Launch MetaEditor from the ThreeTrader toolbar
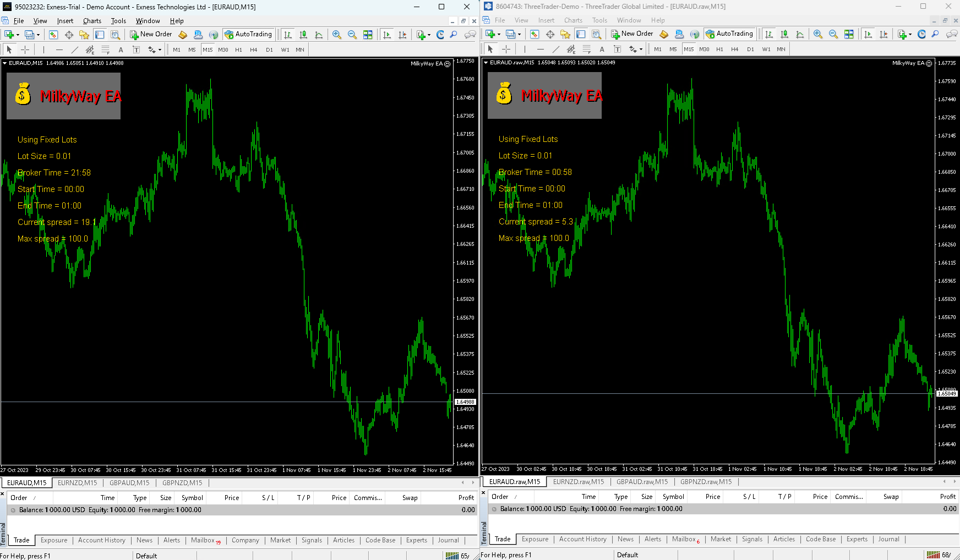This screenshot has width=960, height=560. [x=664, y=34]
